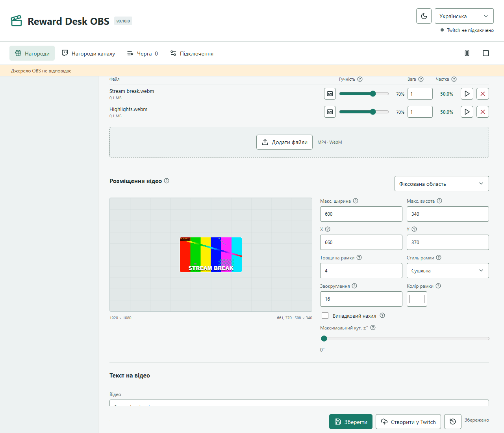This screenshot has width=504, height=433.
Task: Open the Колір рамки color swatch
Action: coord(417,299)
